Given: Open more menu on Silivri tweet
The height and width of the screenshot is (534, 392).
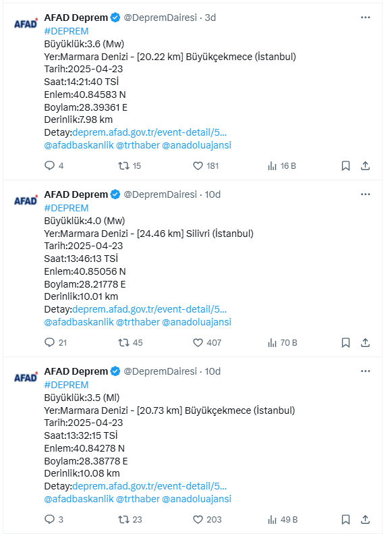Looking at the screenshot, I should tap(366, 194).
